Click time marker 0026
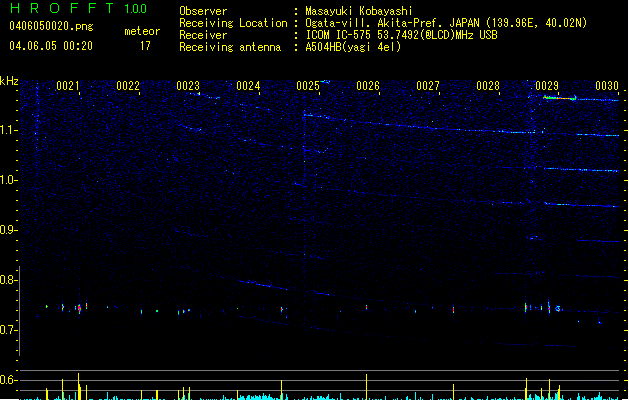Image resolution: width=629 pixels, height=400 pixels. (368, 86)
